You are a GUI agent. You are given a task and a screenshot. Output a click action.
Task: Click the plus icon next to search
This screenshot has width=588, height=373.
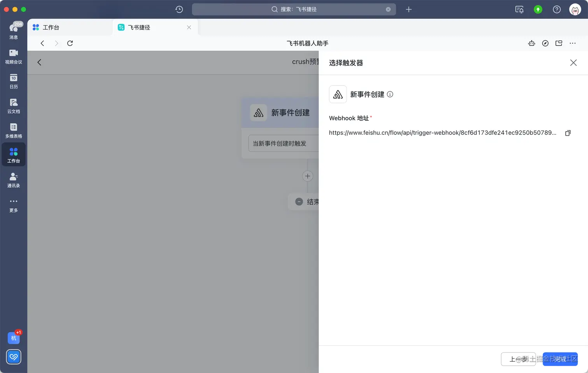pos(409,9)
